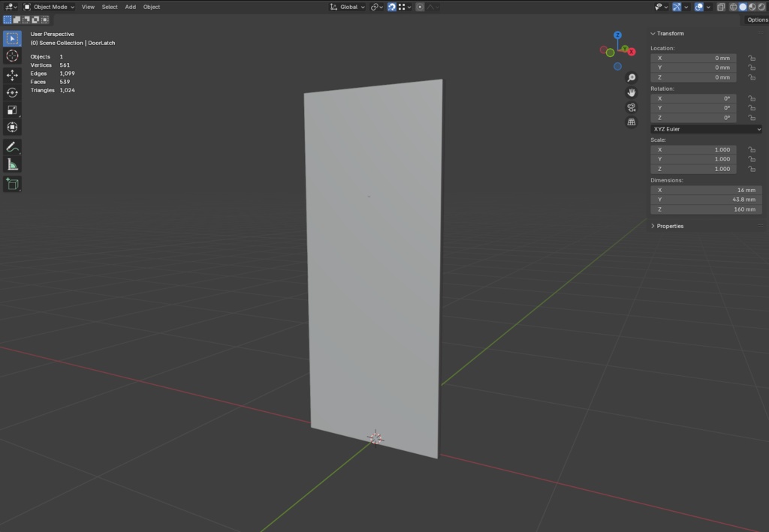Open the Object Mode dropdown
This screenshot has height=532, width=769.
[49, 7]
